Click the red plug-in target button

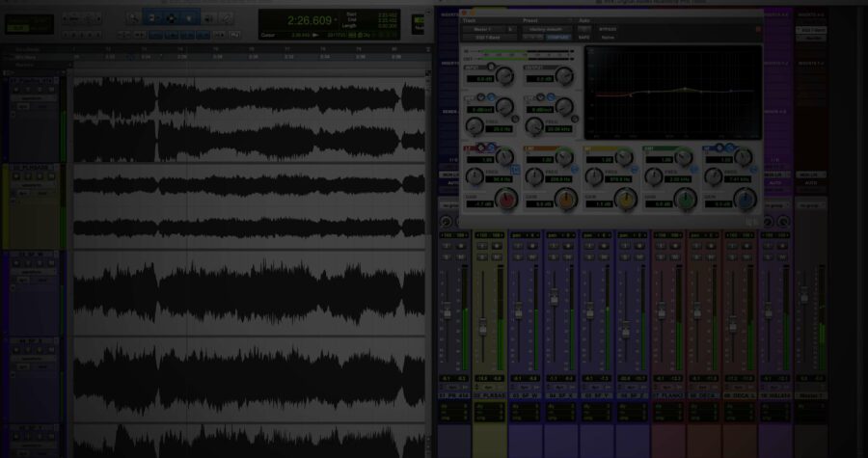(758, 29)
